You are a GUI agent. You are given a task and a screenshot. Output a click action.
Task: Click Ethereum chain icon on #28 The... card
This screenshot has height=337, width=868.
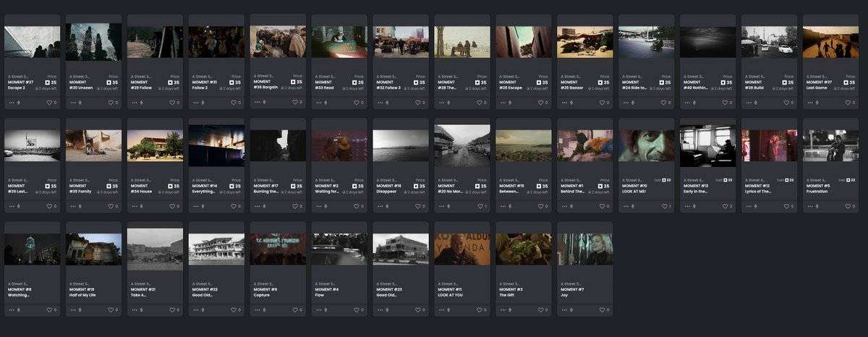(x=448, y=103)
